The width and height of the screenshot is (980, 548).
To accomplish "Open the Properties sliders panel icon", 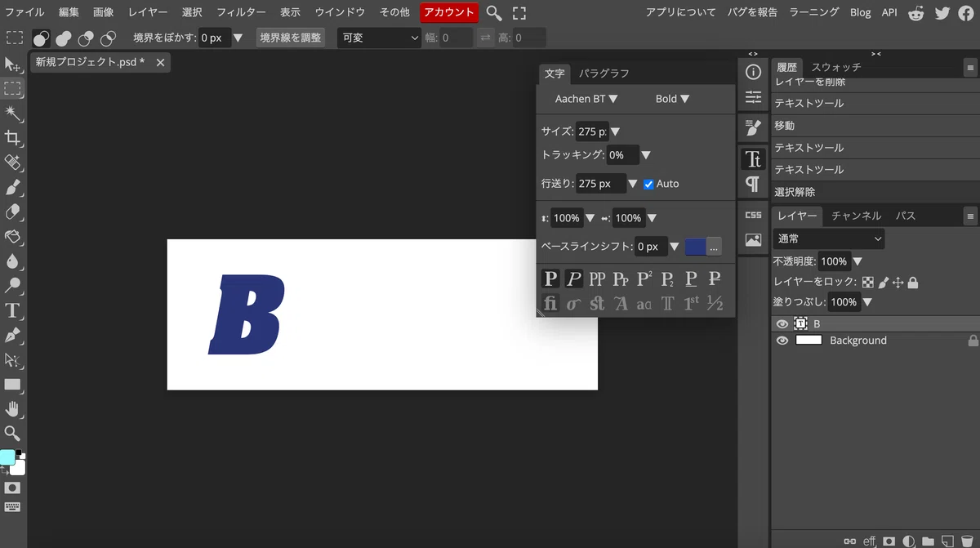I will tap(753, 98).
